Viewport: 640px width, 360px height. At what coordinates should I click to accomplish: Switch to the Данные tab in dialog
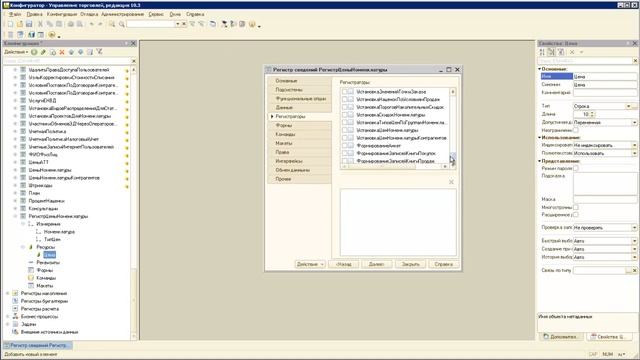pyautogui.click(x=299, y=107)
